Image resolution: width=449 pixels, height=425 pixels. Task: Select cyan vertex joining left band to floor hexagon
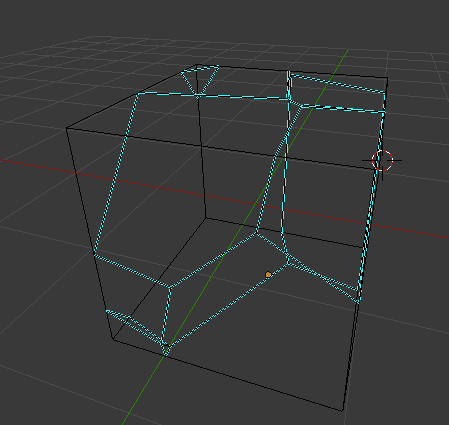(169, 287)
